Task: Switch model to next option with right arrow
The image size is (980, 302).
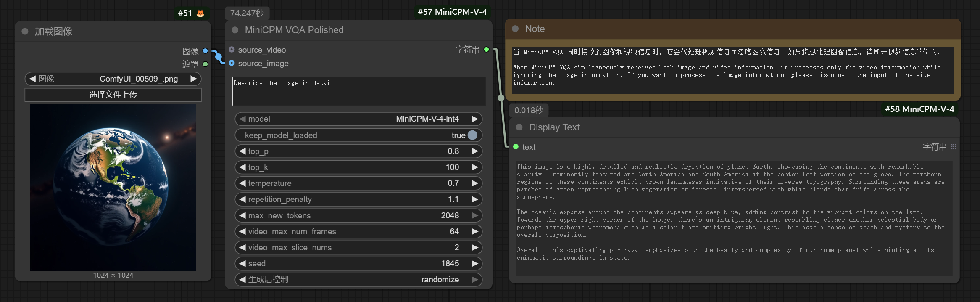Action: 475,119
